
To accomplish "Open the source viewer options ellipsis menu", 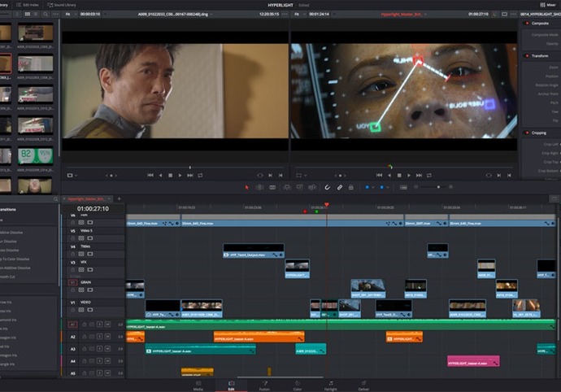I will (285, 14).
